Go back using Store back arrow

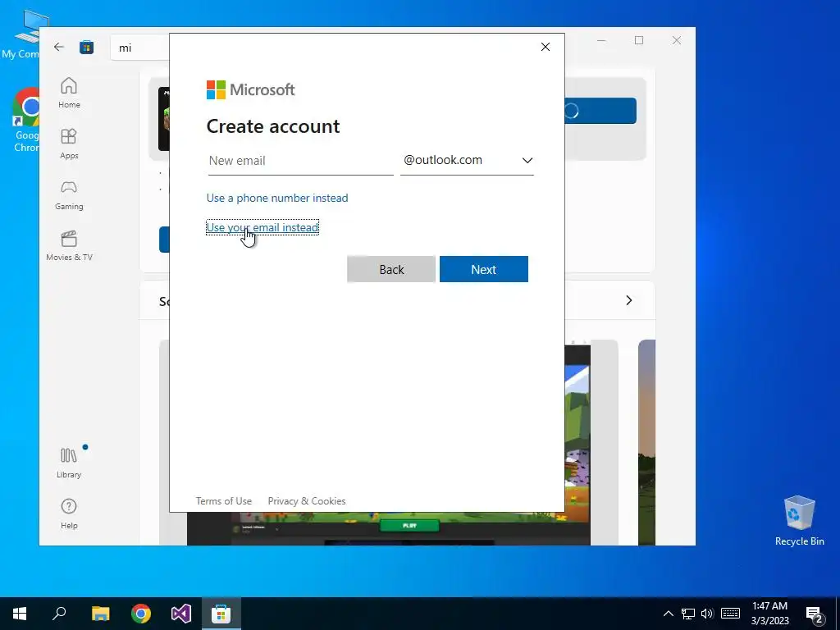pos(59,47)
